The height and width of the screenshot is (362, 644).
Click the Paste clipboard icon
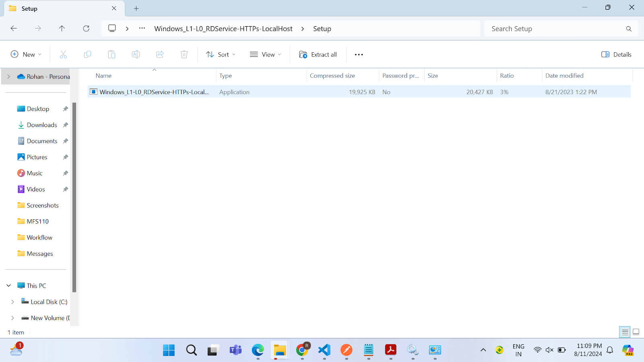[111, 54]
